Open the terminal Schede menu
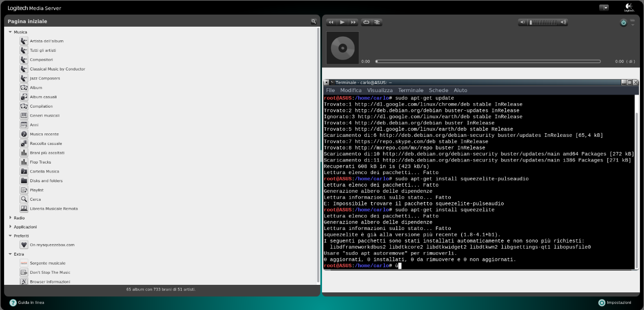Screen dimensions: 644x310 pyautogui.click(x=438, y=91)
